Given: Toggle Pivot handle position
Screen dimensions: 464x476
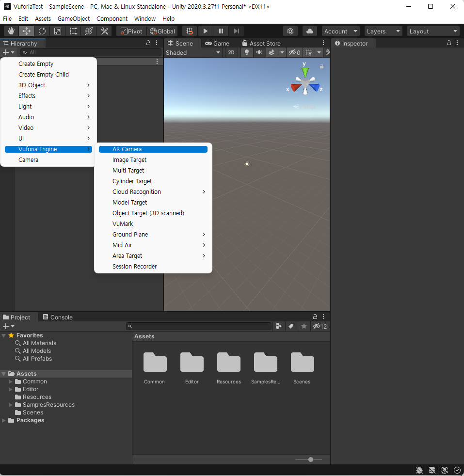Looking at the screenshot, I should (131, 31).
